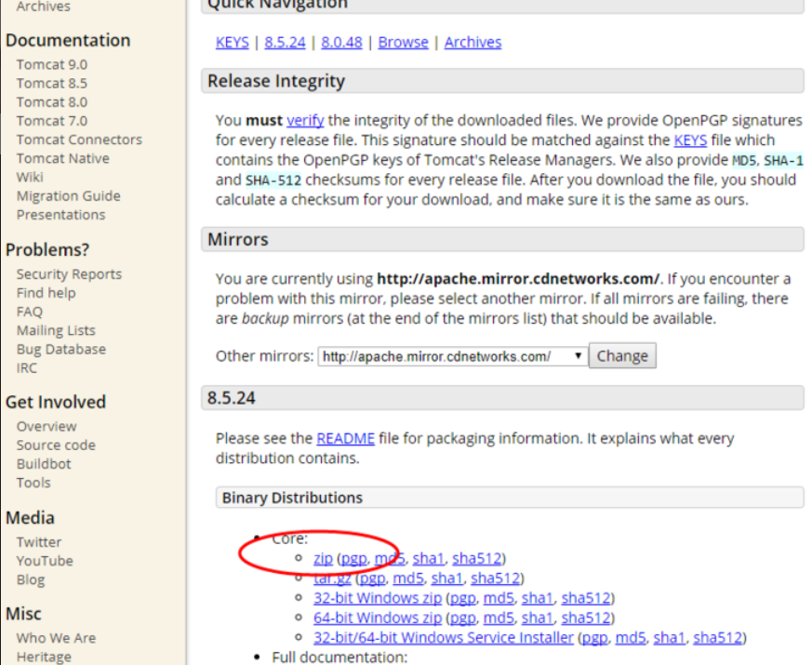Open sha1 checksum for tar.gz
The image size is (812, 665).
point(446,578)
